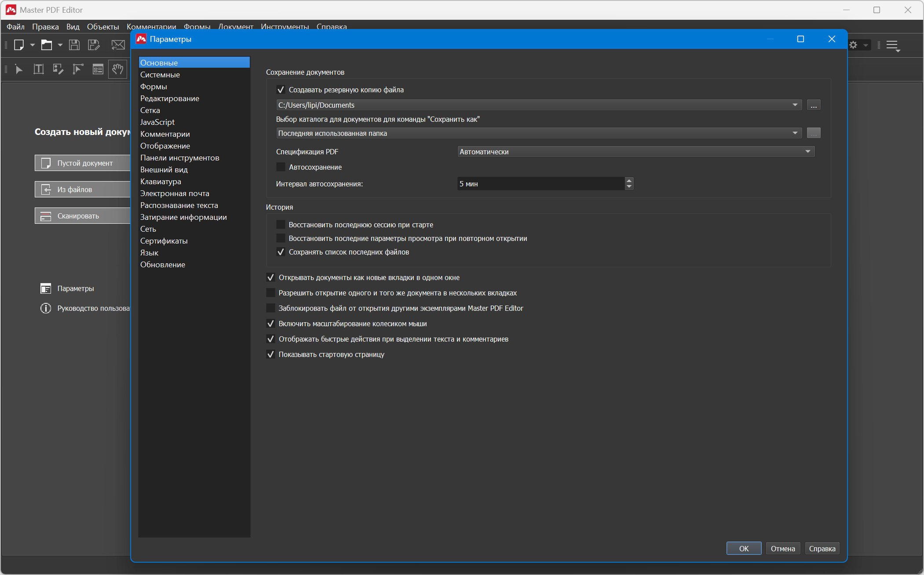This screenshot has width=924, height=575.
Task: Click the OK button
Action: tap(743, 548)
